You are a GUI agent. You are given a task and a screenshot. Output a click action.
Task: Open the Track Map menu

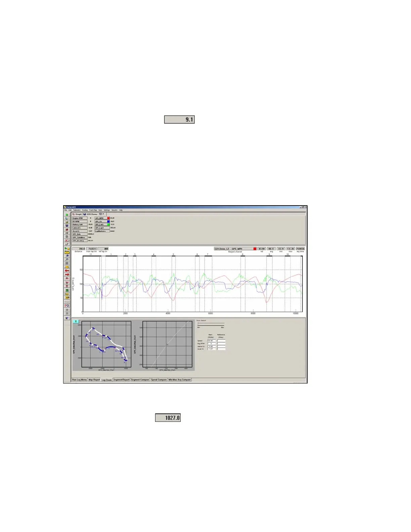(x=93, y=210)
